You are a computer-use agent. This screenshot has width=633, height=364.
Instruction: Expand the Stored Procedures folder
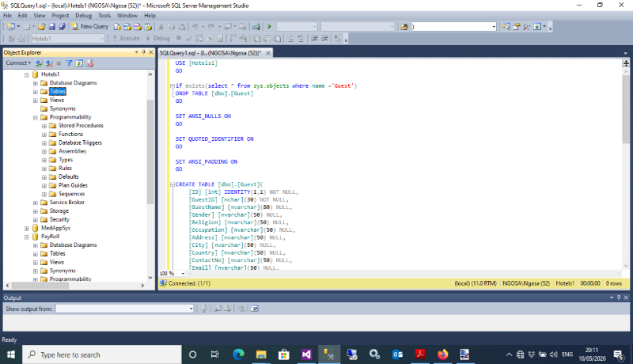click(x=44, y=126)
